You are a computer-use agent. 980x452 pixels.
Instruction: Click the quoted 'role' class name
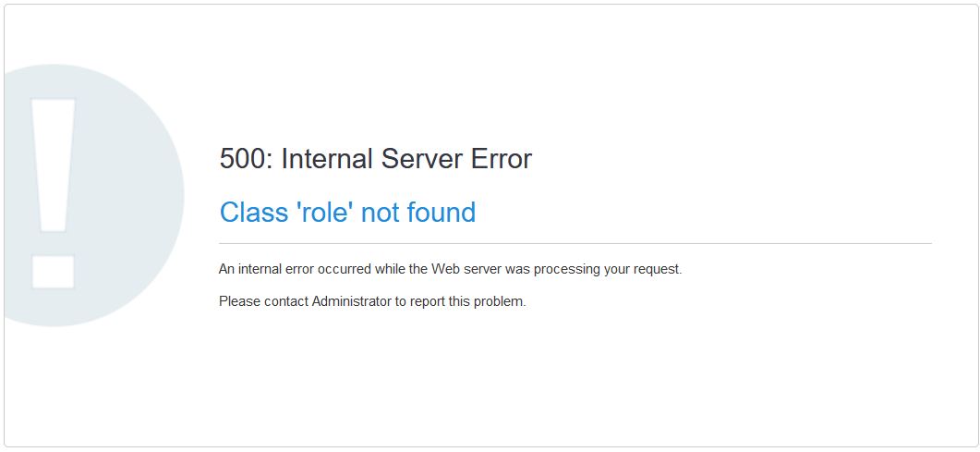point(324,213)
